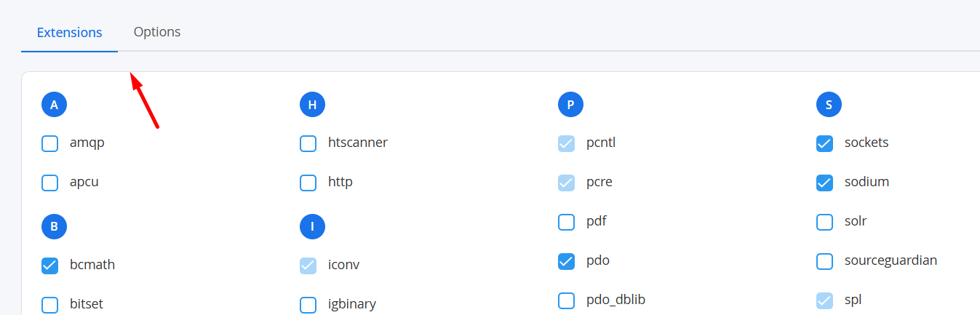The width and height of the screenshot is (980, 315).
Task: Click the letter P group badge
Action: (x=570, y=105)
